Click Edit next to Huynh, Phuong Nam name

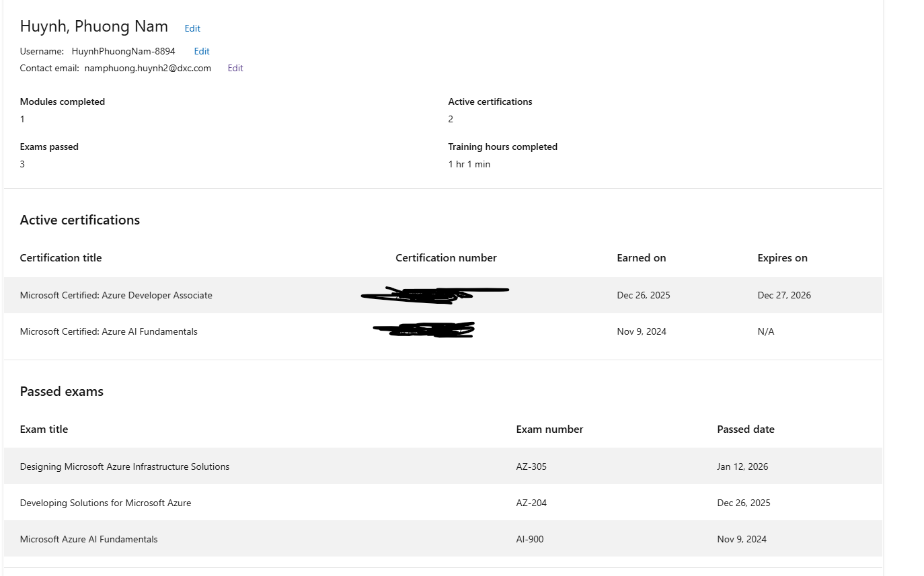coord(192,28)
